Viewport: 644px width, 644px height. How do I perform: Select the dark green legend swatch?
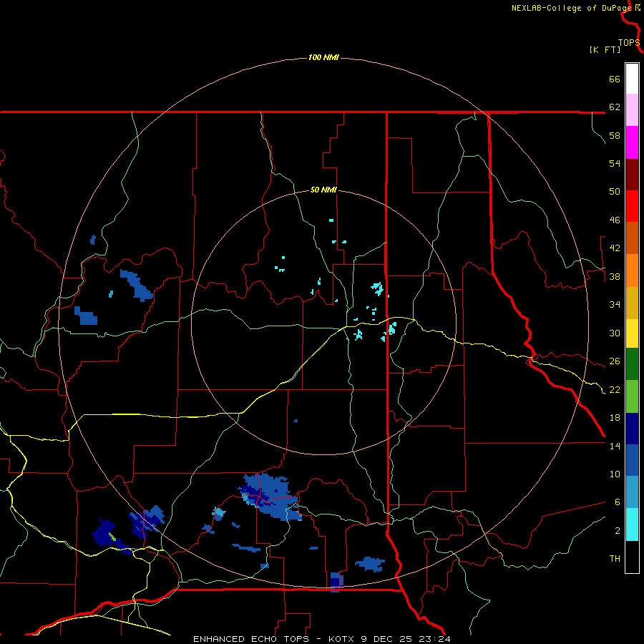click(632, 364)
